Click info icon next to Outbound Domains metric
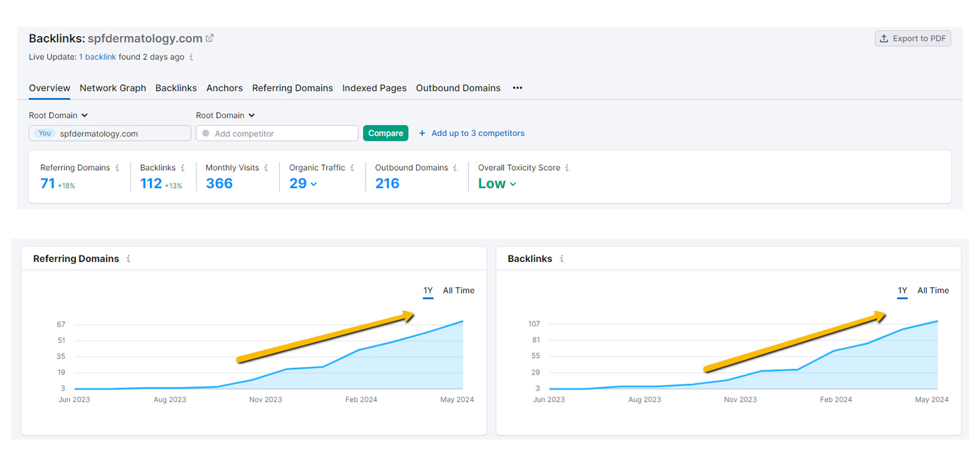The image size is (980, 453). (x=455, y=168)
